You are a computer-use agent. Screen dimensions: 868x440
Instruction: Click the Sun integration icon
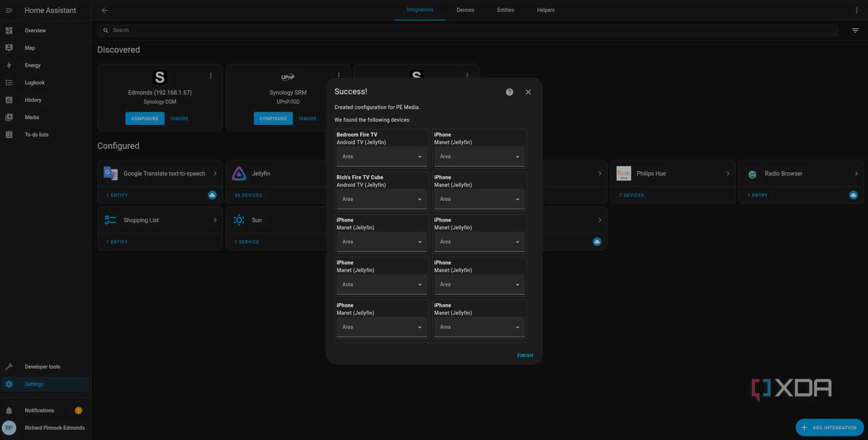click(x=239, y=220)
